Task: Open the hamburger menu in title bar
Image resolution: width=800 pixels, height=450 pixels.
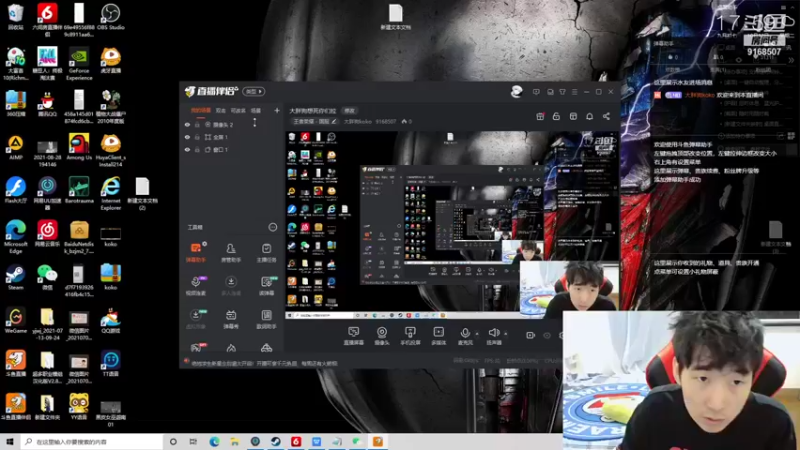Action: (574, 92)
